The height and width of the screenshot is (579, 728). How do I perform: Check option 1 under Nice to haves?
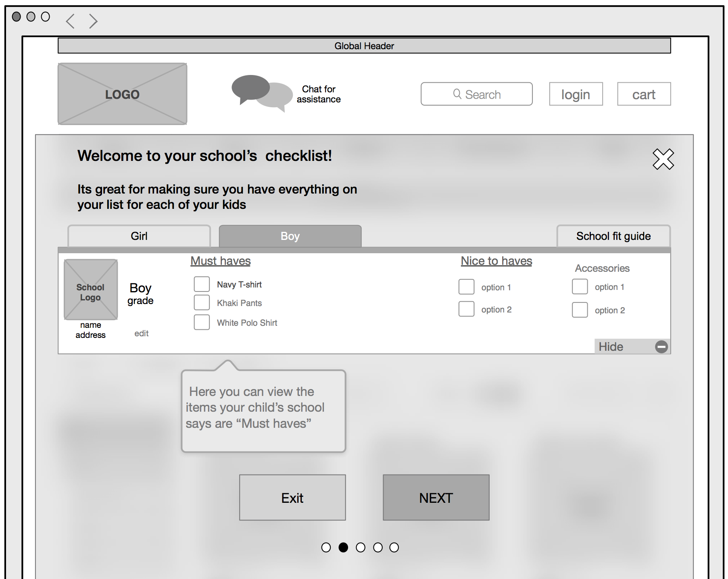[466, 287]
